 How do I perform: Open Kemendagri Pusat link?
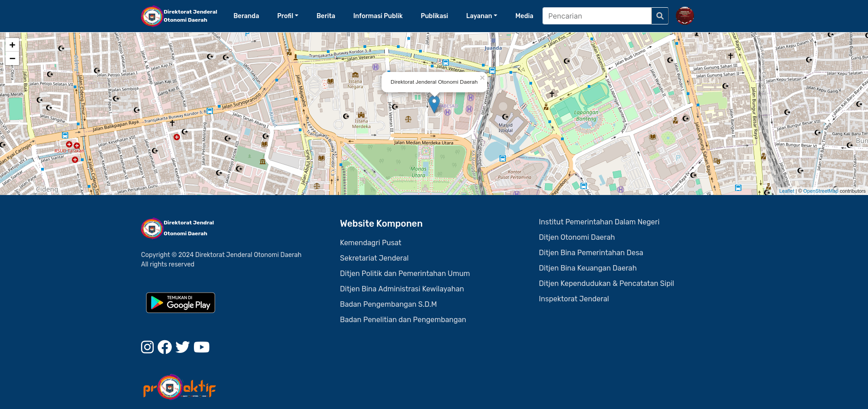371,243
